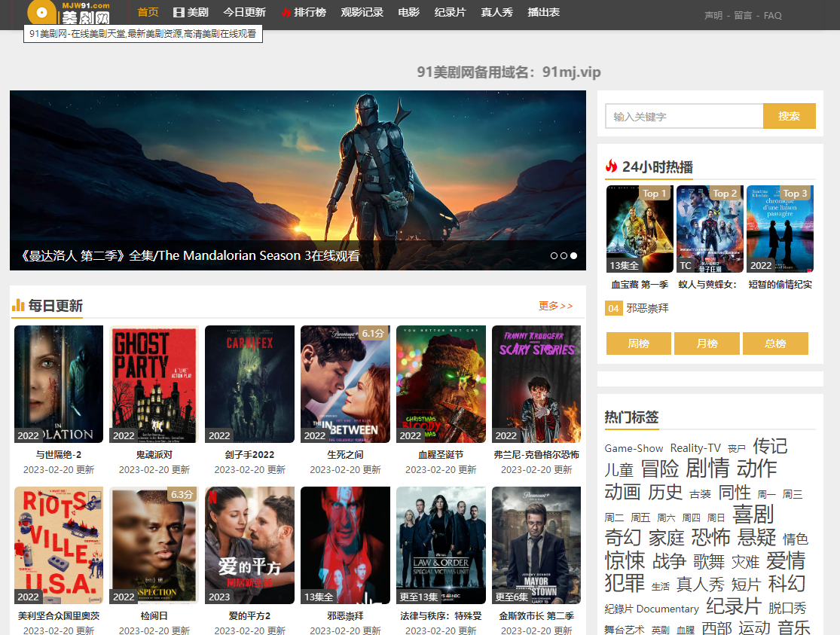Click the 声明 link in header

tap(713, 16)
